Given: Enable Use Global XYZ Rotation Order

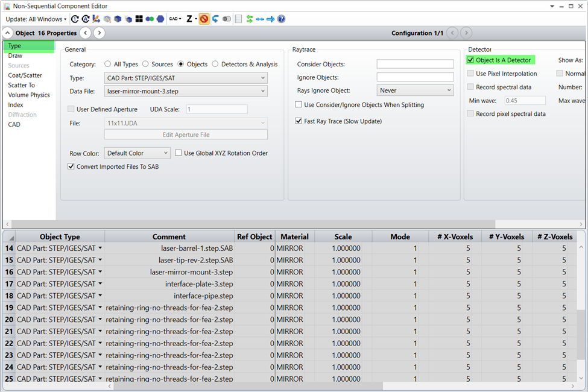Looking at the screenshot, I should click(x=179, y=153).
